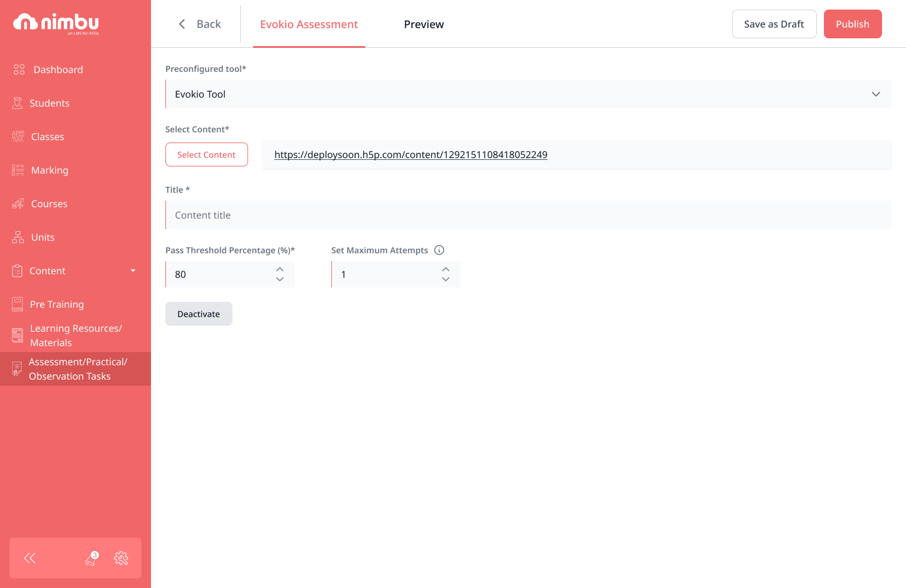906x588 pixels.
Task: Increase Pass Threshold Percentage value
Action: pos(280,269)
